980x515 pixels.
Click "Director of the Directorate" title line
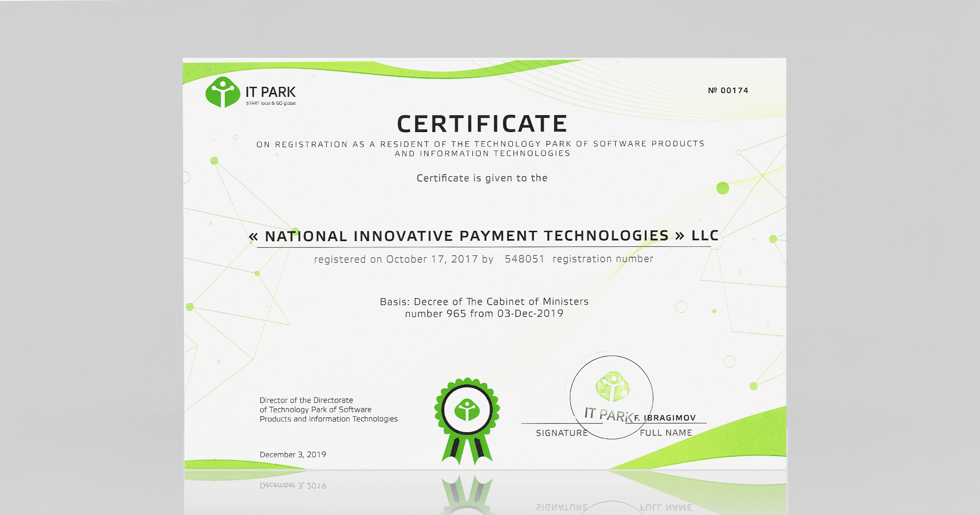click(x=306, y=400)
